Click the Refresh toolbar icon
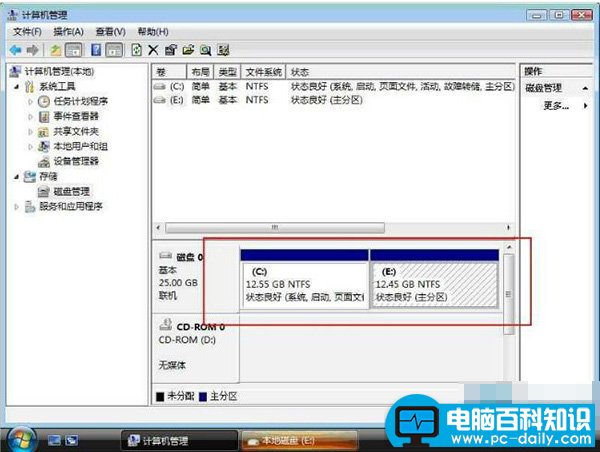Screen dimensions: 600x452 (137, 50)
